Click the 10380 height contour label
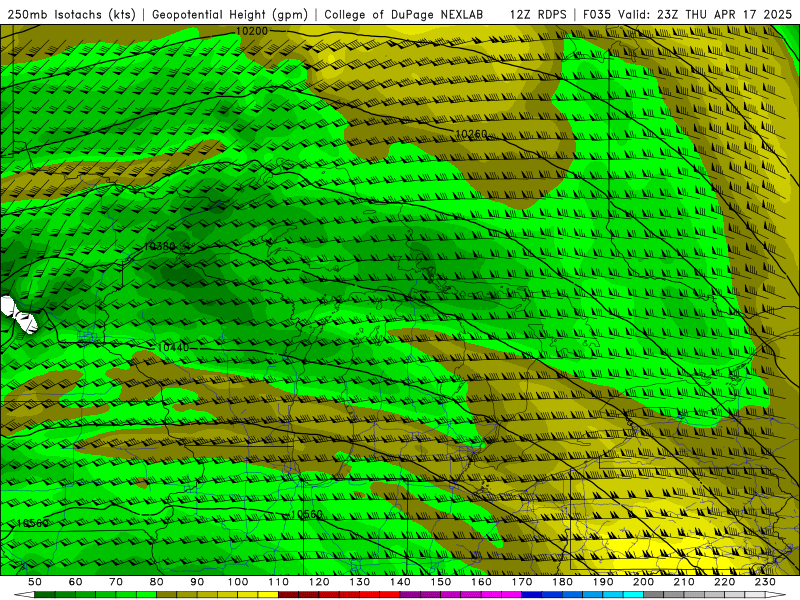 click(x=159, y=246)
